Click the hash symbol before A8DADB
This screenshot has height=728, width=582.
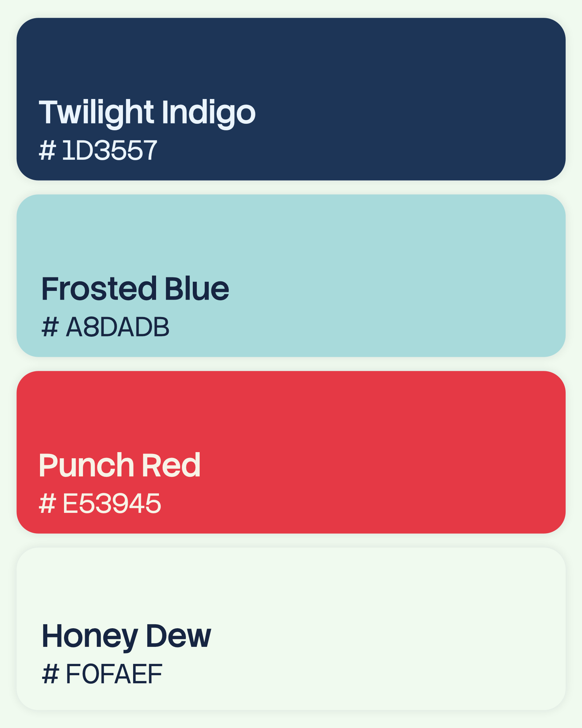click(50, 327)
